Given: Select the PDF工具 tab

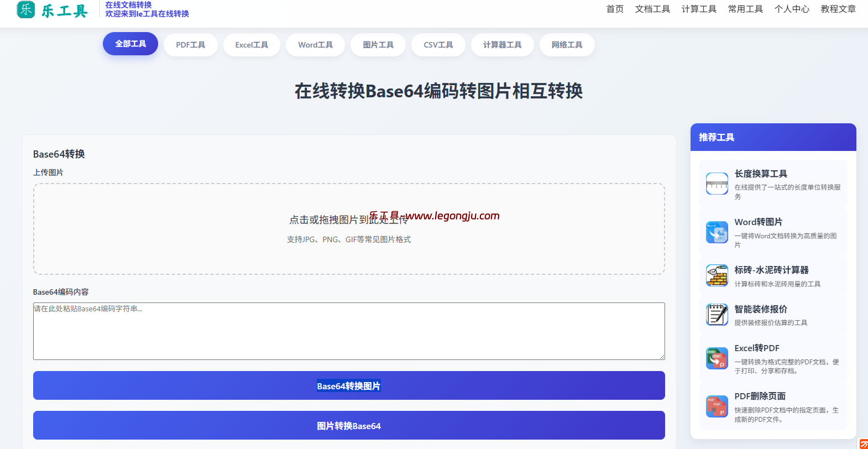Looking at the screenshot, I should click(191, 45).
